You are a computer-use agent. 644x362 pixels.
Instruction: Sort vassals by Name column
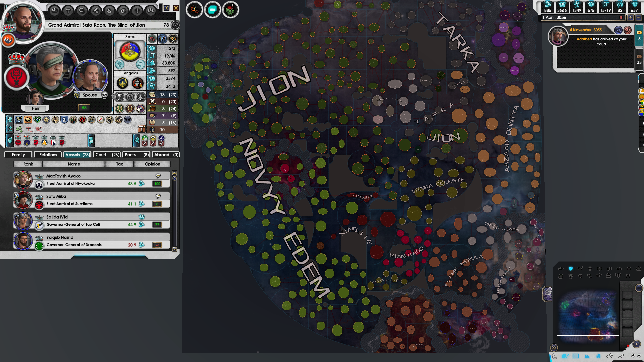(x=74, y=164)
